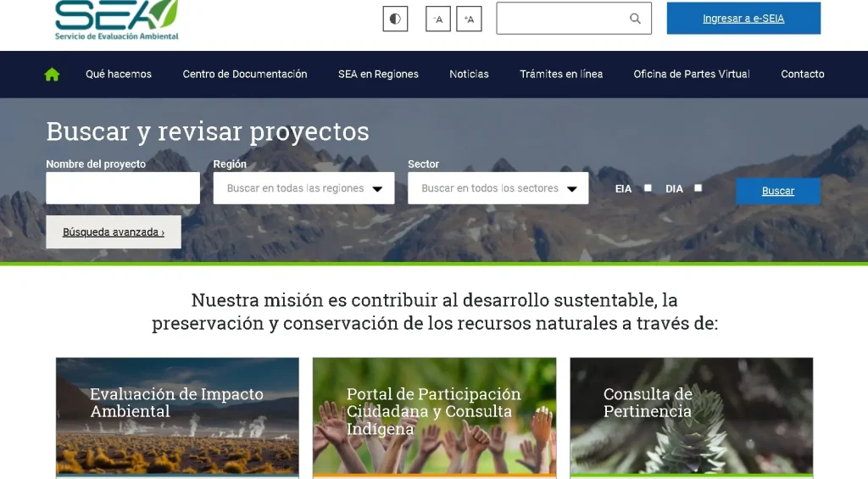Screen dimensions: 868x479
Task: Toggle high contrast mode icon
Action: point(395,19)
